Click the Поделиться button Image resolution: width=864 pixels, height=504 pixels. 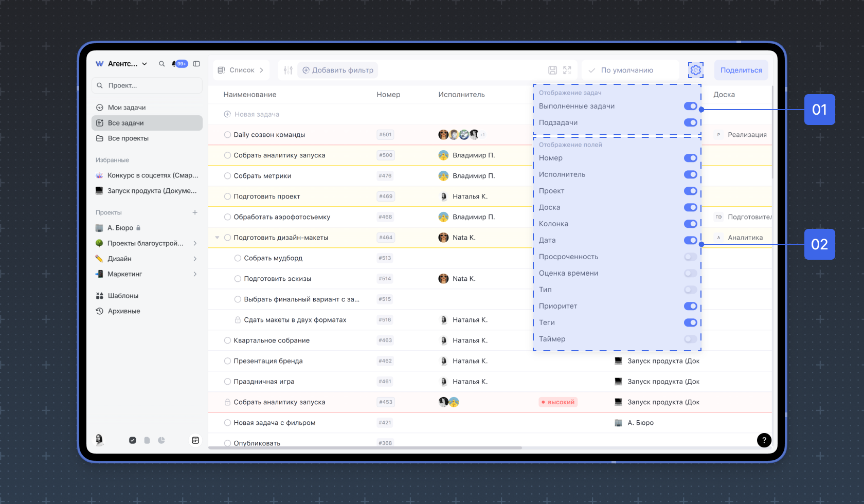(741, 70)
